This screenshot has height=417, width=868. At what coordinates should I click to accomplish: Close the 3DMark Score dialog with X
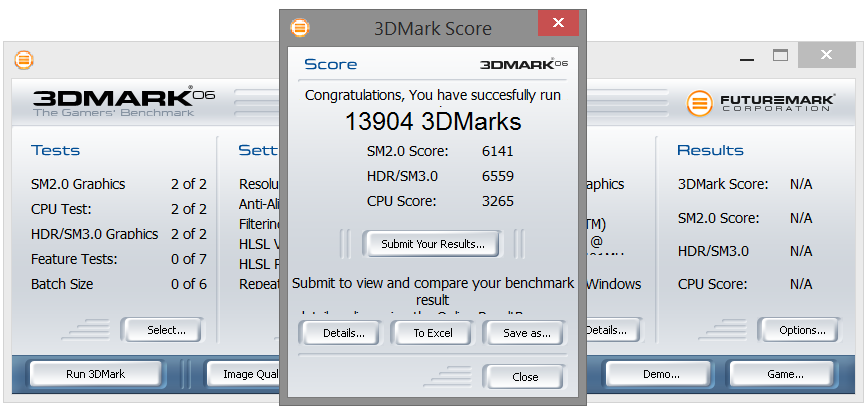pyautogui.click(x=558, y=23)
